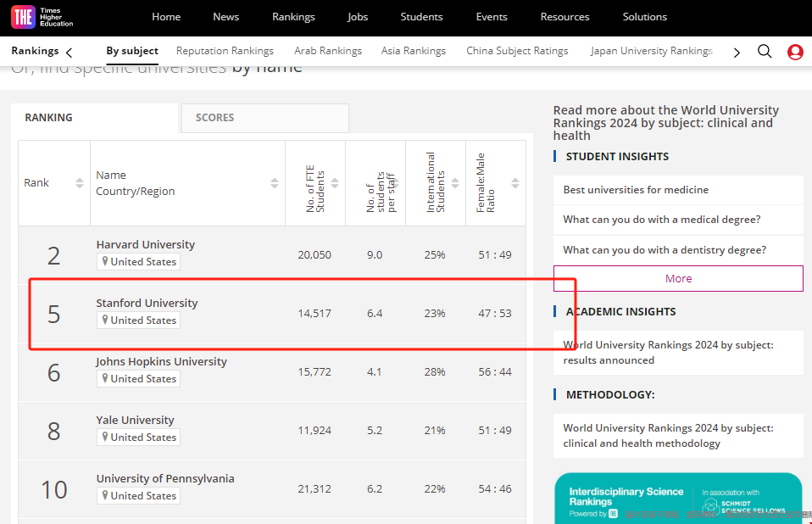Viewport: 812px width, 524px height.
Task: Go to China Subject Ratings
Action: click(517, 51)
